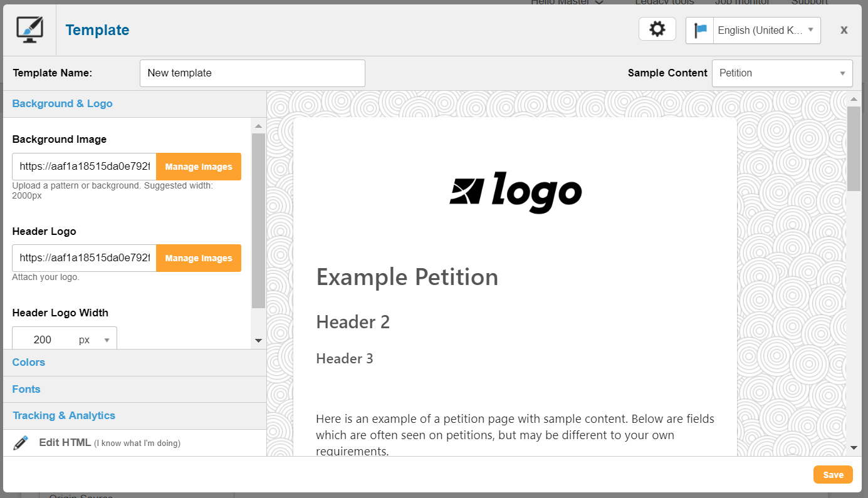Open the Job monitor page
868x498 pixels.
(742, 3)
